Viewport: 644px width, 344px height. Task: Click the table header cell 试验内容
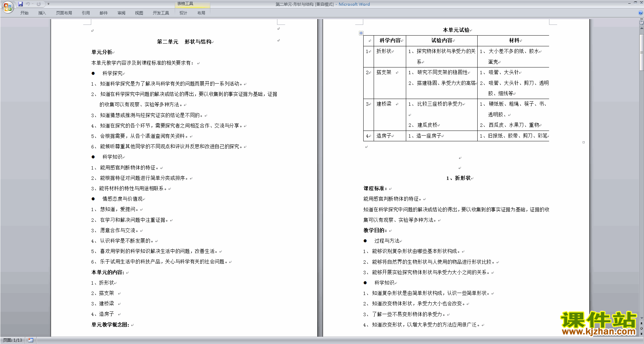click(442, 40)
